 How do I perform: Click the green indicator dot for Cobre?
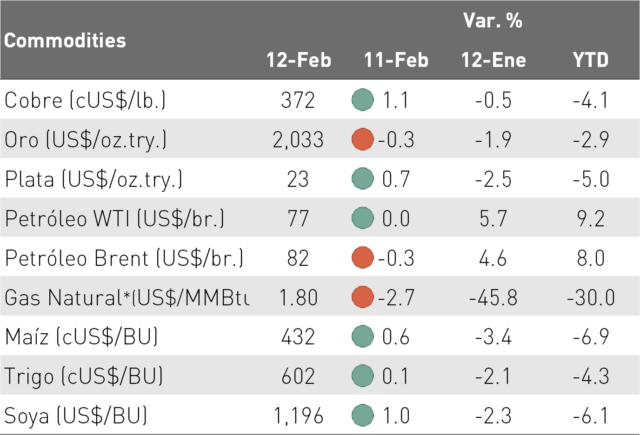tap(362, 100)
